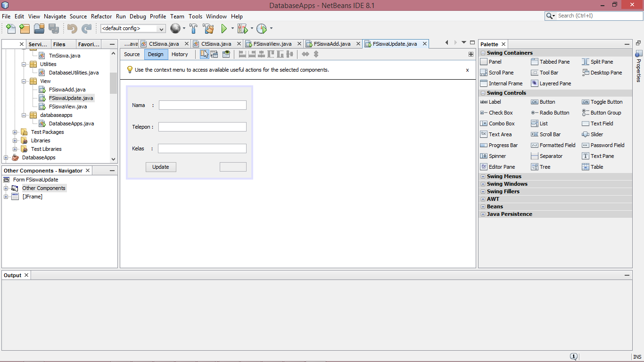The image size is (644, 362).
Task: Choose the Button component in the Palette
Action: 543,102
